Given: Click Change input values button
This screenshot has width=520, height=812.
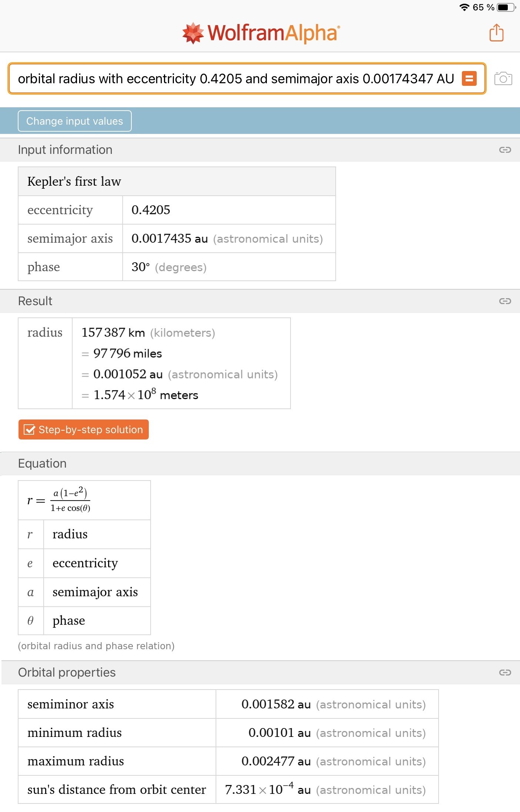Looking at the screenshot, I should click(75, 121).
